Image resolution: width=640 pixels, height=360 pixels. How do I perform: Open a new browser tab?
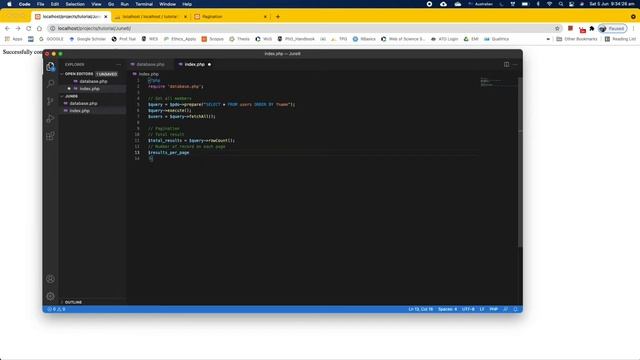pos(278,17)
